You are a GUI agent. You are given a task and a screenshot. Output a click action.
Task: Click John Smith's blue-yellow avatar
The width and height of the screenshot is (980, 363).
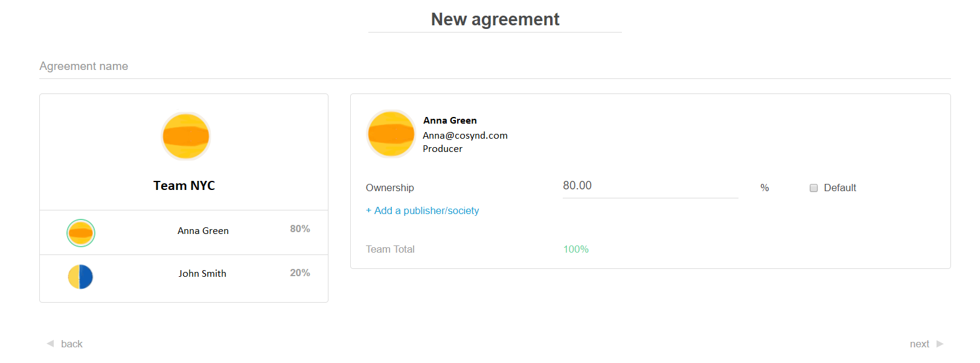(80, 277)
